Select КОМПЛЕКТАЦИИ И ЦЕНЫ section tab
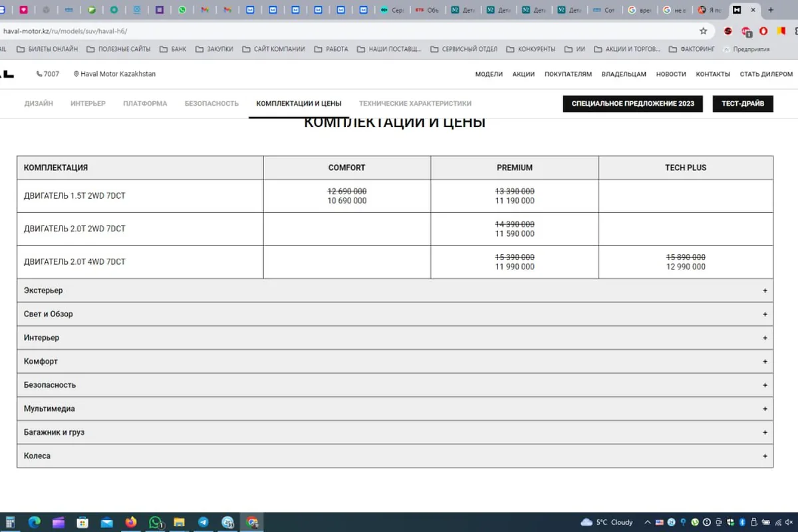Viewport: 798px width, 532px height. tap(299, 104)
